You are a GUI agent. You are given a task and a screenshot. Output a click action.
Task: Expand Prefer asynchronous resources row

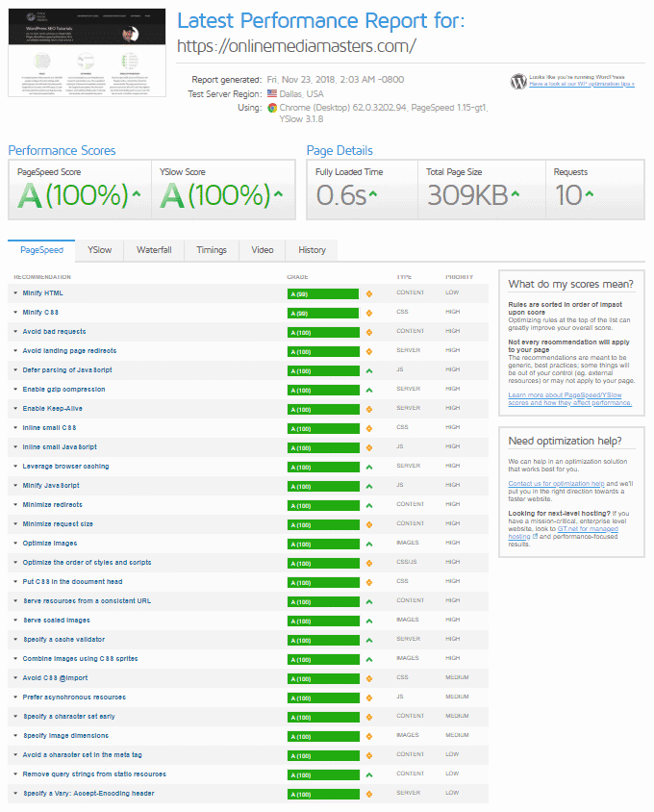15,698
